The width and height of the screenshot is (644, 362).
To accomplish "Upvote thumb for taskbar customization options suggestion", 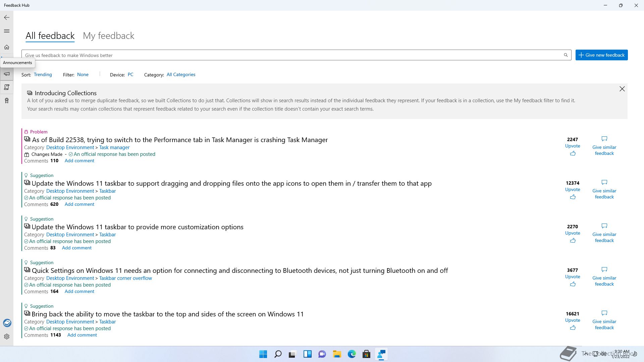I will coord(573,241).
